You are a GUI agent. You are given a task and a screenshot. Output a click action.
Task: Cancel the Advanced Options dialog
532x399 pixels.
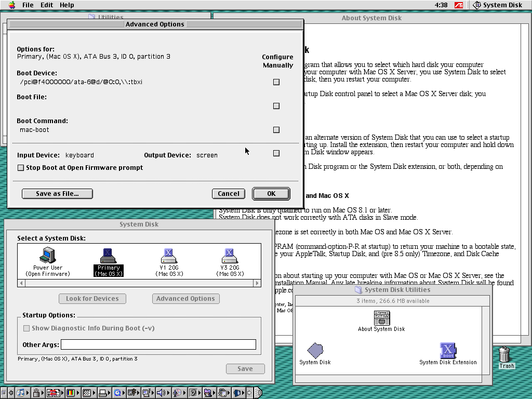click(229, 194)
